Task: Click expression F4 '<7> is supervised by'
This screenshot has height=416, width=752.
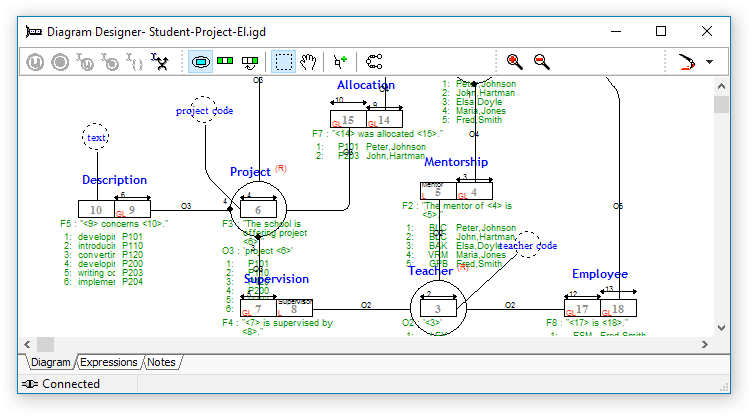Action: pos(277,323)
